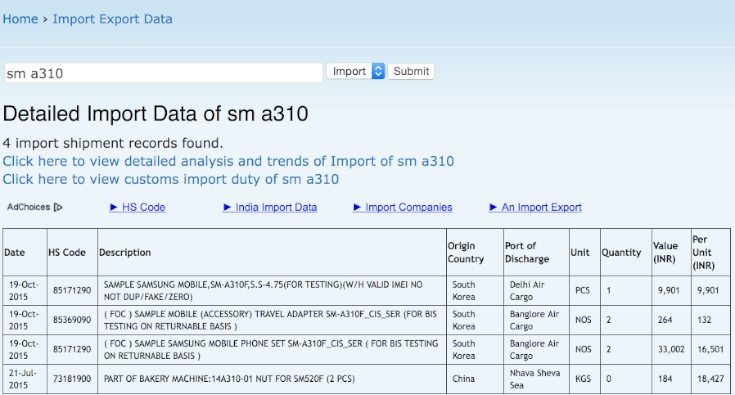Click the Delhi Air Cargo port cell

(536, 291)
